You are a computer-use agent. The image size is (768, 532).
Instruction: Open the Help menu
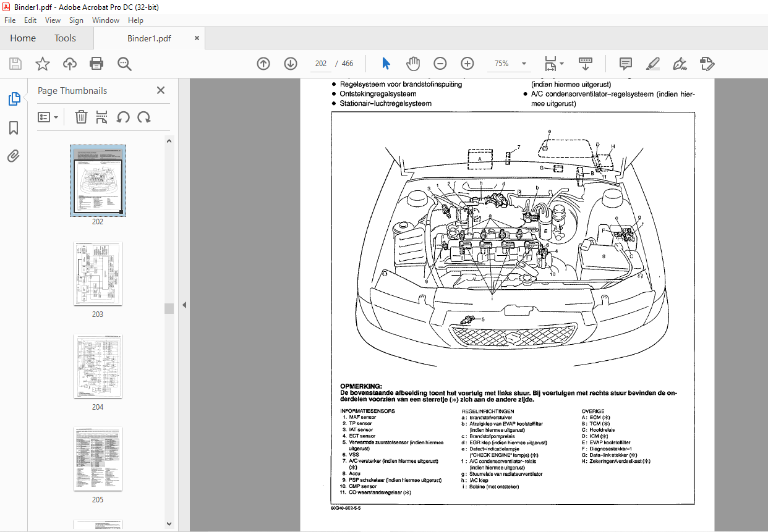pyautogui.click(x=135, y=20)
